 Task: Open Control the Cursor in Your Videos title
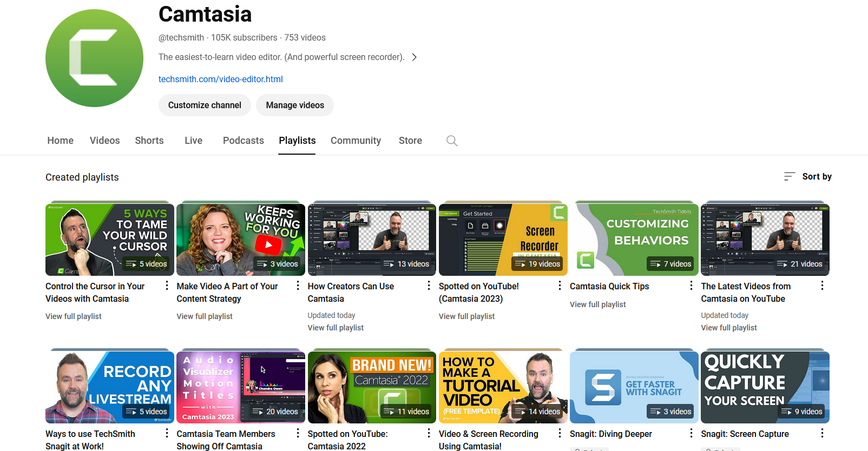click(x=95, y=293)
